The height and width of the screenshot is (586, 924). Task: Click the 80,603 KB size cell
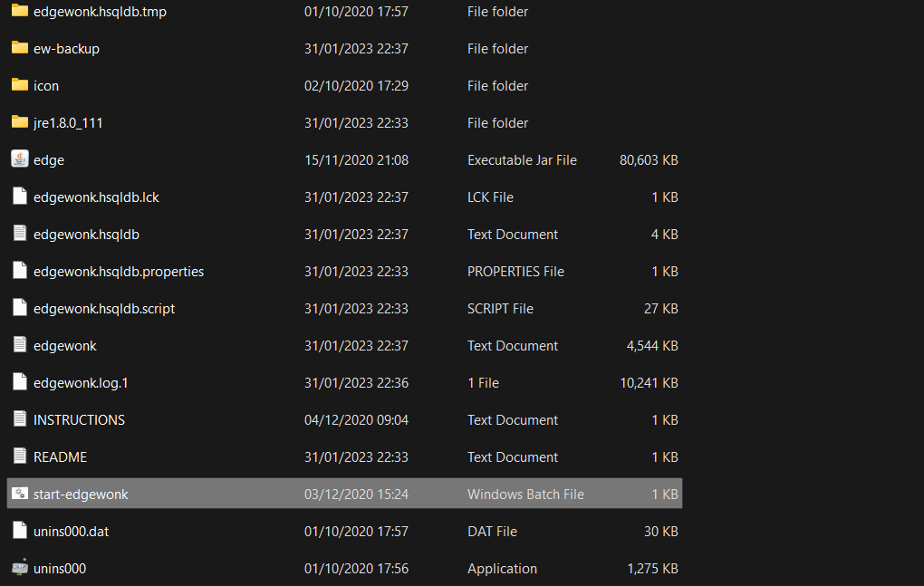[x=649, y=159]
